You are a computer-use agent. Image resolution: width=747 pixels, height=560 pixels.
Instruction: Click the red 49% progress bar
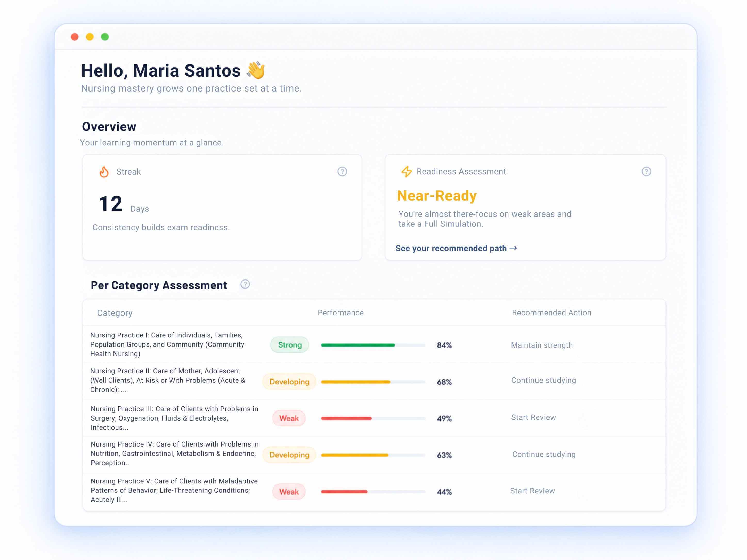point(373,418)
